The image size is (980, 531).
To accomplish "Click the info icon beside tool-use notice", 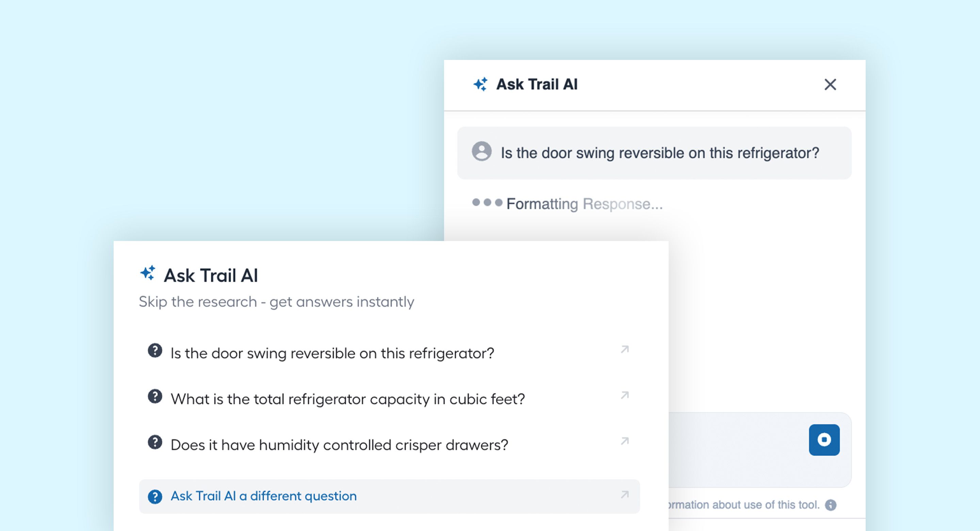I will click(831, 505).
